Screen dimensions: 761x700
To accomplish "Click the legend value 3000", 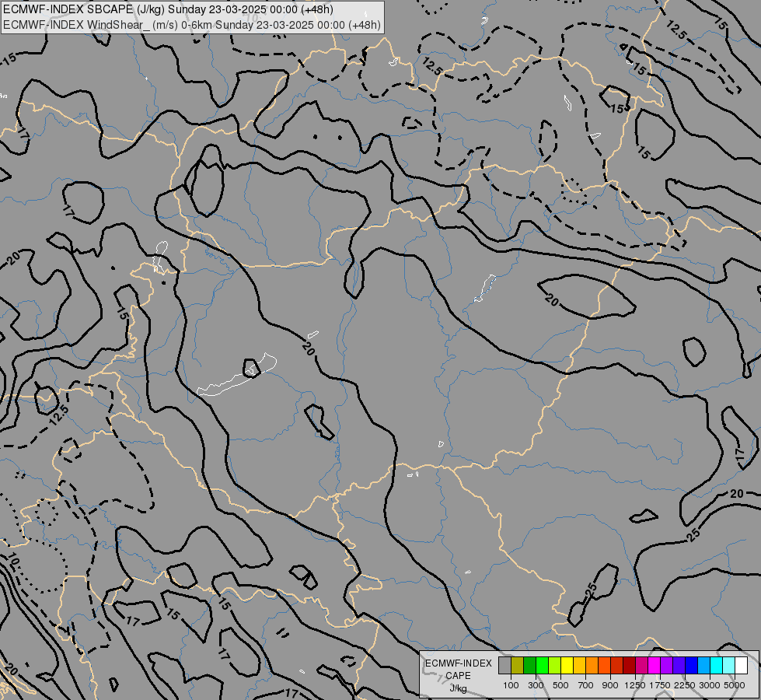I will point(710,685).
